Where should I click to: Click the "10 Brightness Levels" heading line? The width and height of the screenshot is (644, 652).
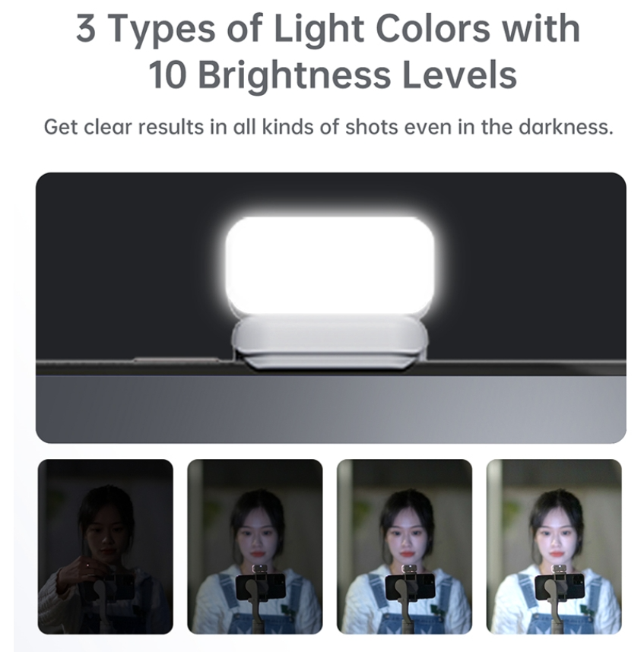[332, 75]
